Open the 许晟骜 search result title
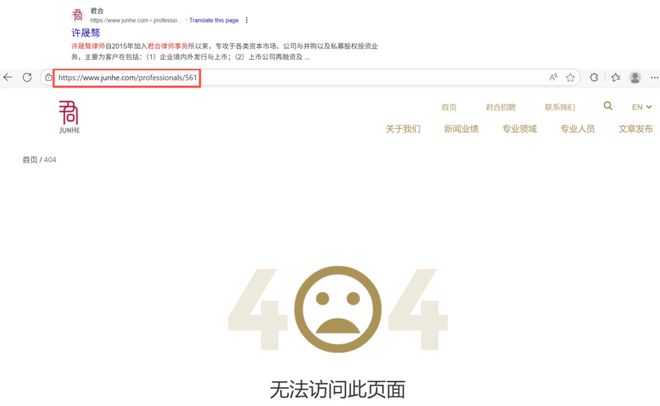Image resolution: width=660 pixels, height=406 pixels. tap(85, 33)
